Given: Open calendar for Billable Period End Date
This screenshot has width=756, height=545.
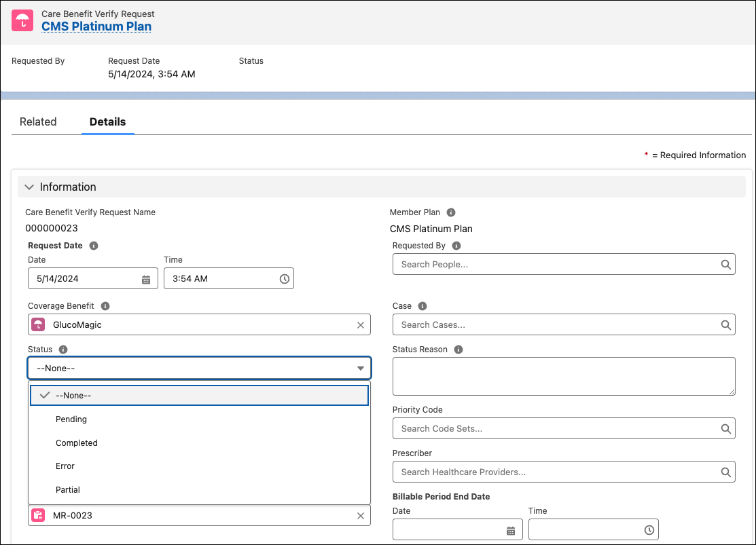Looking at the screenshot, I should [511, 531].
